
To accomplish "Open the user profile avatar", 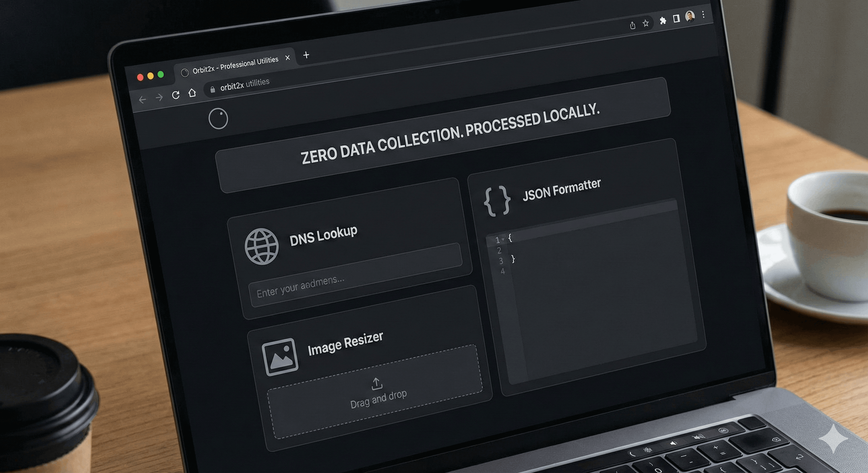I will click(690, 17).
